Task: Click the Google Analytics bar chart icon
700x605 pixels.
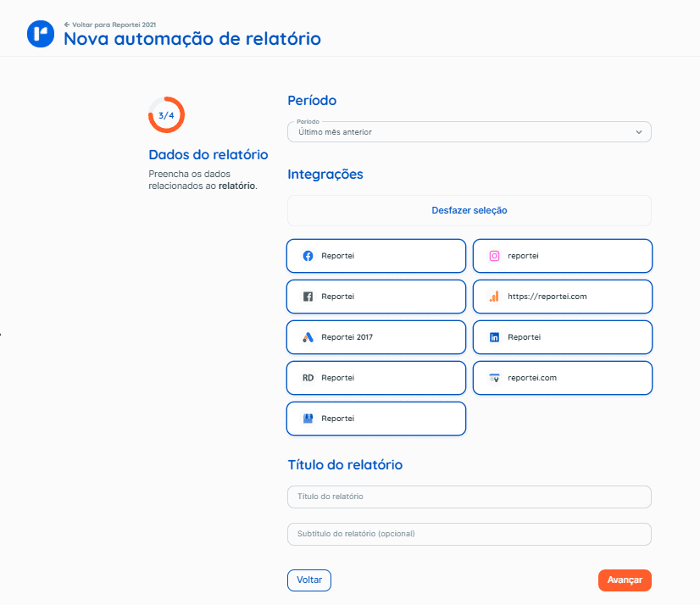Action: (x=494, y=297)
